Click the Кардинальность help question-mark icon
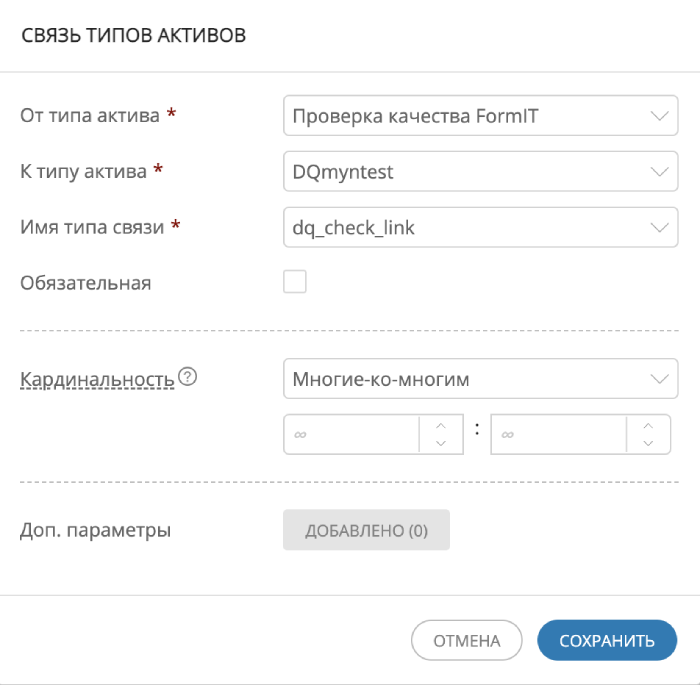Image resolution: width=700 pixels, height=685 pixels. point(185,378)
